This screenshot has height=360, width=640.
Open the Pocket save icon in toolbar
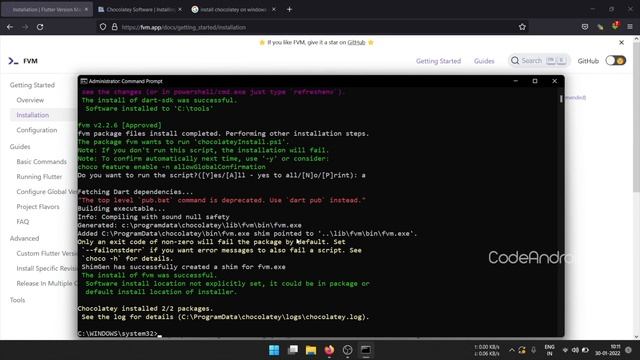(585, 27)
